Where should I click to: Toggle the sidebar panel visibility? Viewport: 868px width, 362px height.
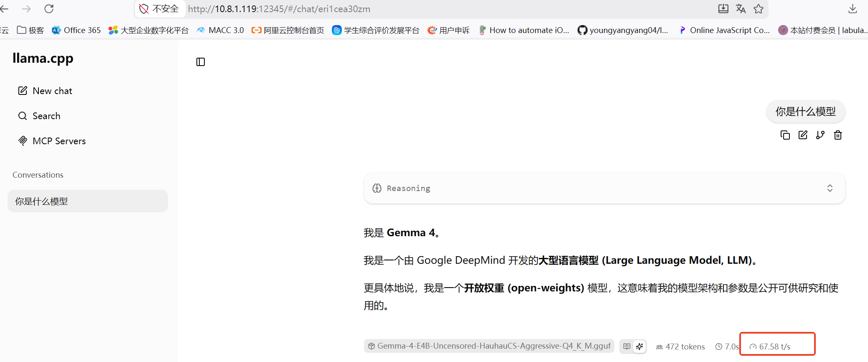[x=201, y=62]
